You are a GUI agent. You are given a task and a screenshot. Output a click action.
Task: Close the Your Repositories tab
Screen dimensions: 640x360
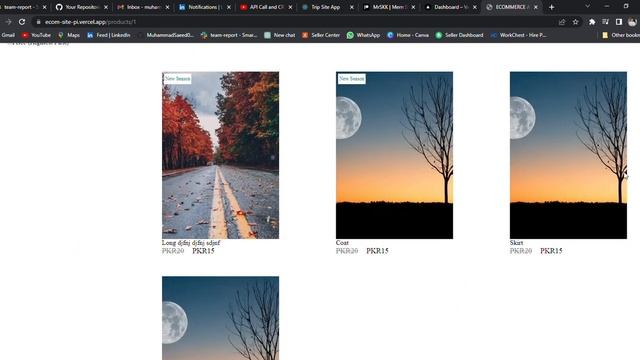click(x=106, y=7)
